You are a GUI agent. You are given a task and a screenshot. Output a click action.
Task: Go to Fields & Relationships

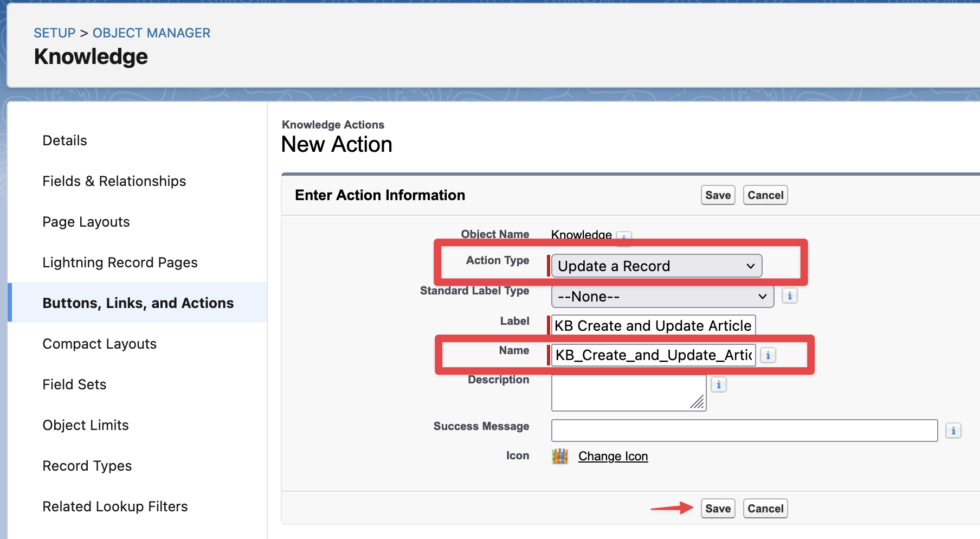click(x=114, y=181)
